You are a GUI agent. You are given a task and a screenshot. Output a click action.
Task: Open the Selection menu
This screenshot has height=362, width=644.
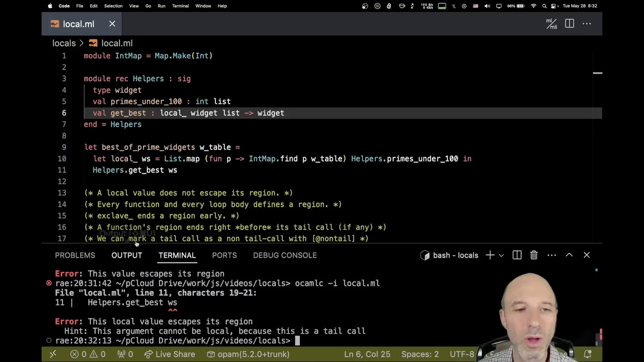[x=113, y=6]
